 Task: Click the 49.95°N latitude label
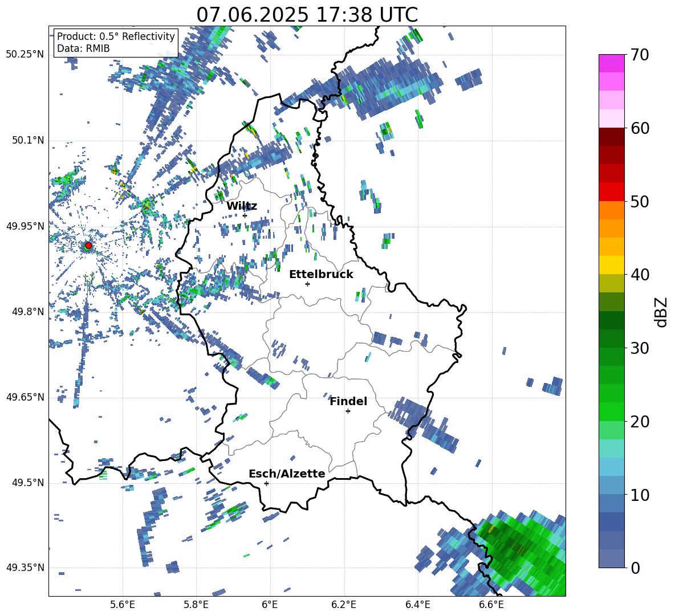[25, 226]
